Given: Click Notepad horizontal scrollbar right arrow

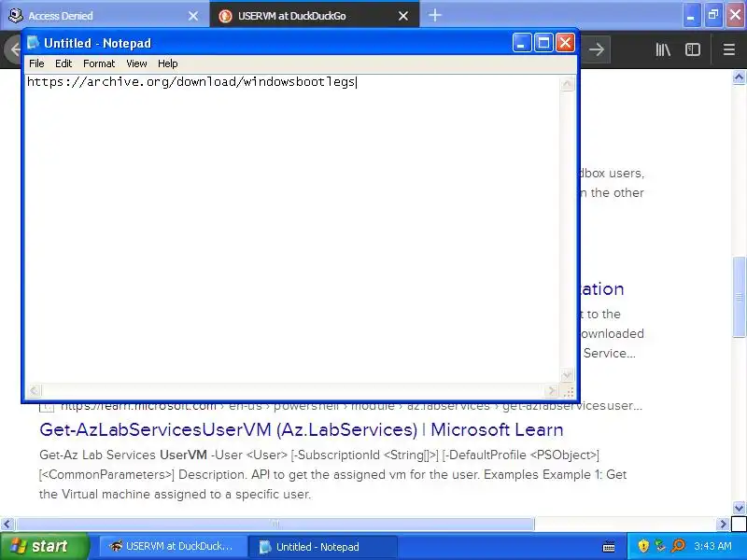Looking at the screenshot, I should click(x=552, y=391).
